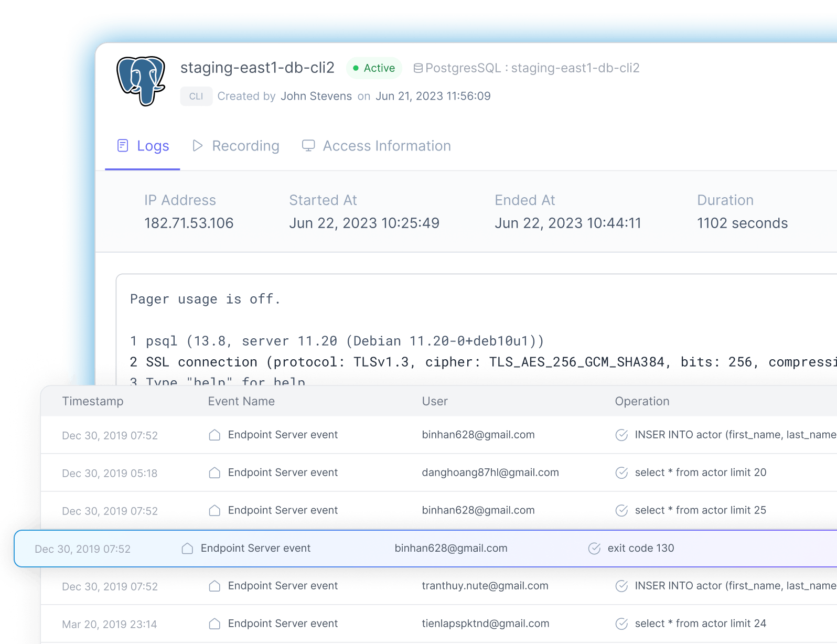Viewport: 837px width, 644px height.
Task: Click check icon beside select limit 20
Action: point(621,473)
